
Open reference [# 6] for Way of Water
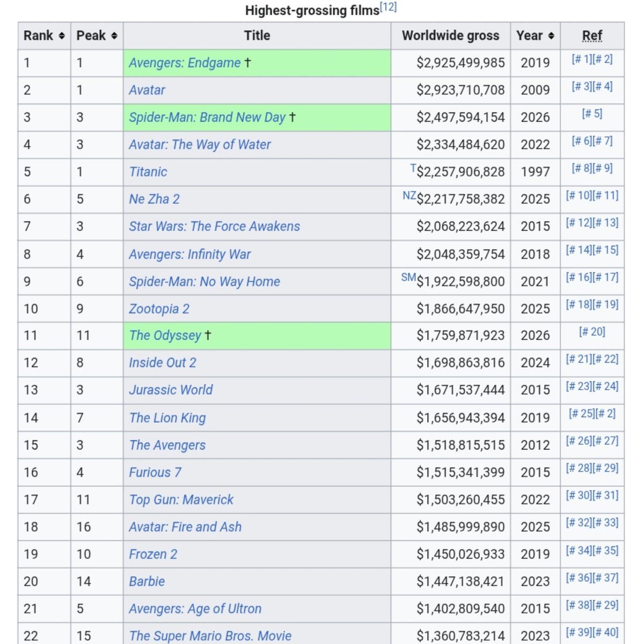point(582,142)
